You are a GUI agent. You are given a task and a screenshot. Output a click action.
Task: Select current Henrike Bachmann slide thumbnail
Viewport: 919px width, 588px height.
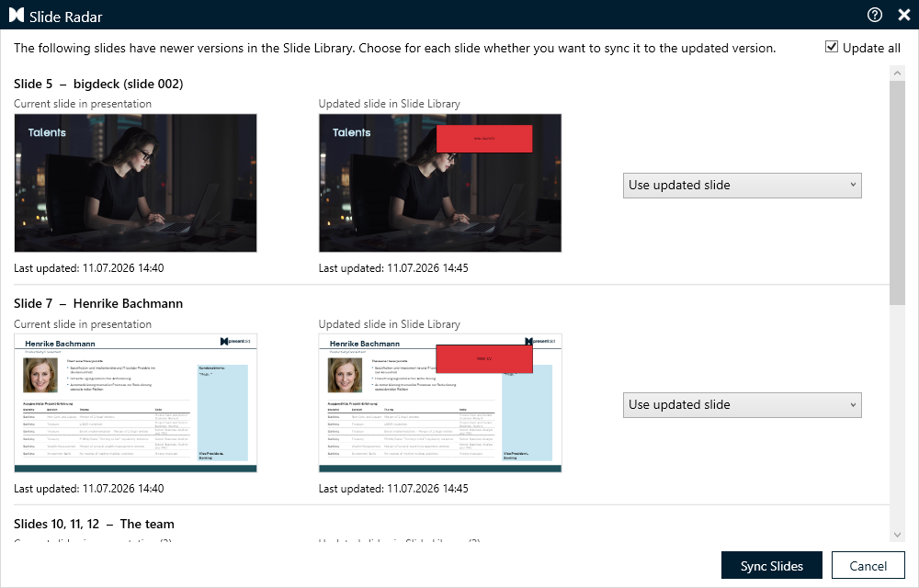(x=135, y=403)
